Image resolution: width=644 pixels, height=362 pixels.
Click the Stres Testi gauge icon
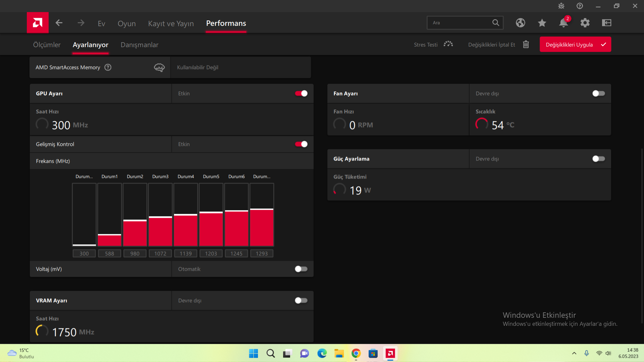pyautogui.click(x=448, y=44)
